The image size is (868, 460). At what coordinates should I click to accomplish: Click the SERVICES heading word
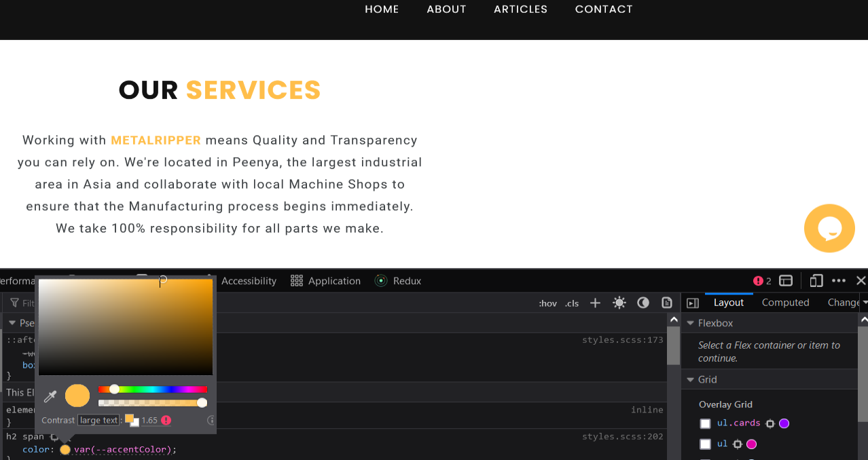click(253, 90)
